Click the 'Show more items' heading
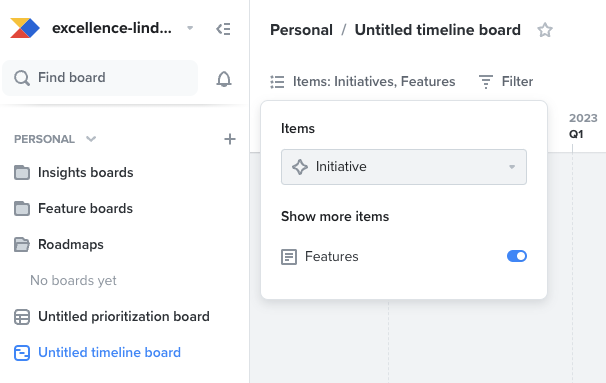Image resolution: width=606 pixels, height=383 pixels. pyautogui.click(x=335, y=216)
